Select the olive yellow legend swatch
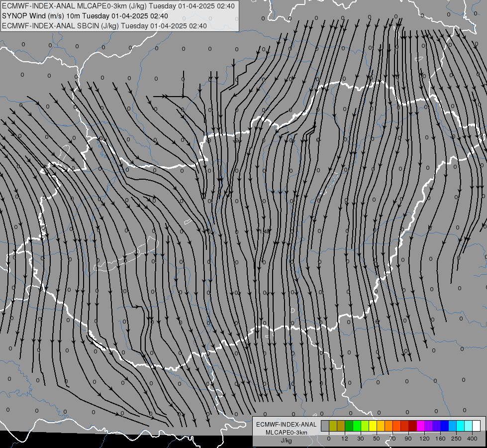The image size is (487, 448). click(x=333, y=426)
